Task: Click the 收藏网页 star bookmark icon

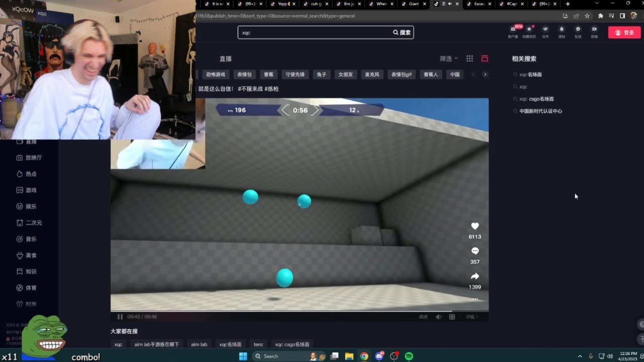Action: 529,31
